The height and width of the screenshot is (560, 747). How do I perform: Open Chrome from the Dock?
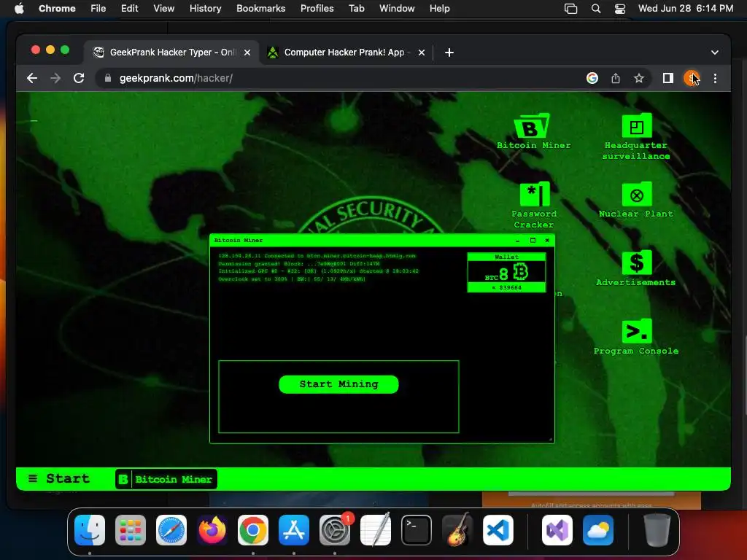tap(253, 530)
